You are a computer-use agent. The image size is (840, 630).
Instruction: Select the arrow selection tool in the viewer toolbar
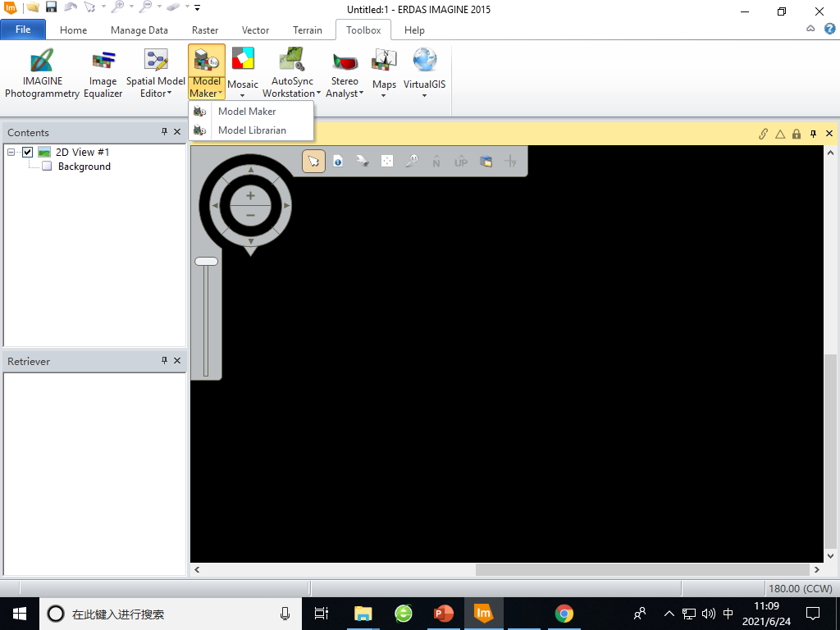(313, 161)
